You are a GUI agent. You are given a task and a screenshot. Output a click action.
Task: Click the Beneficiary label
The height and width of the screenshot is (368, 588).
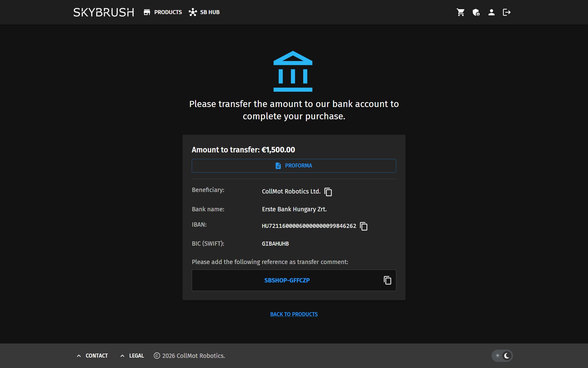click(x=208, y=190)
